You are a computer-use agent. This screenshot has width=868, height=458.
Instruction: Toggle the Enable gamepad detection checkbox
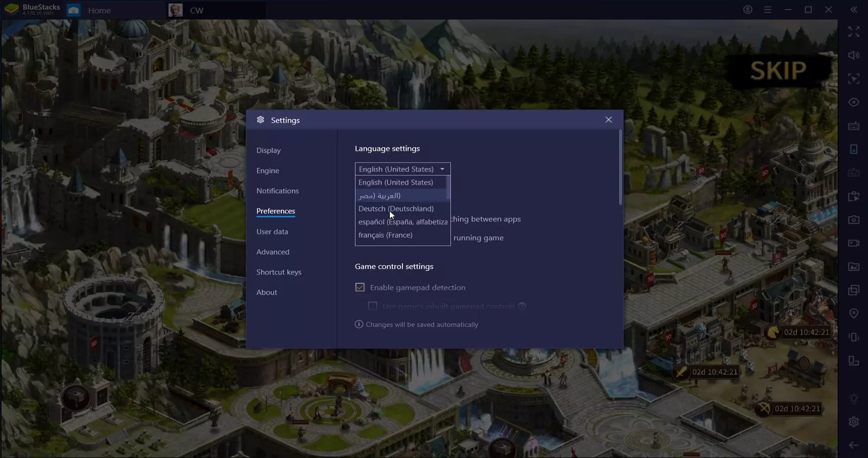coord(360,288)
